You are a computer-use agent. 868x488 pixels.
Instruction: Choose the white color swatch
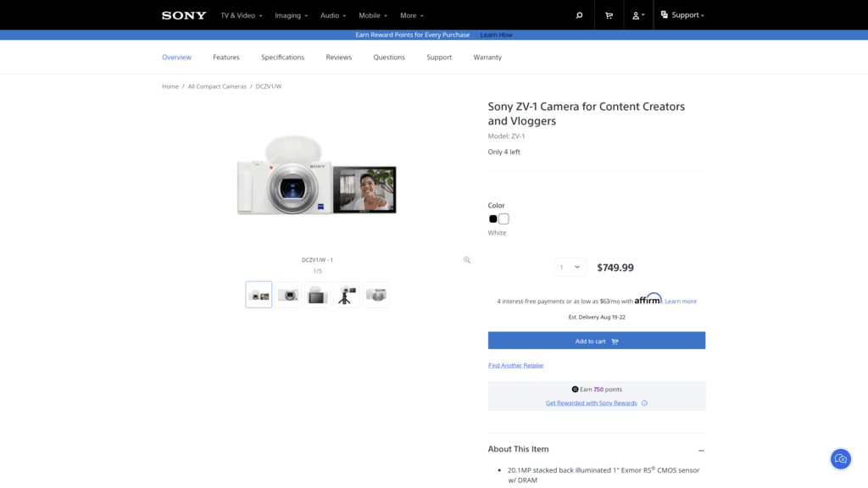[x=504, y=219]
